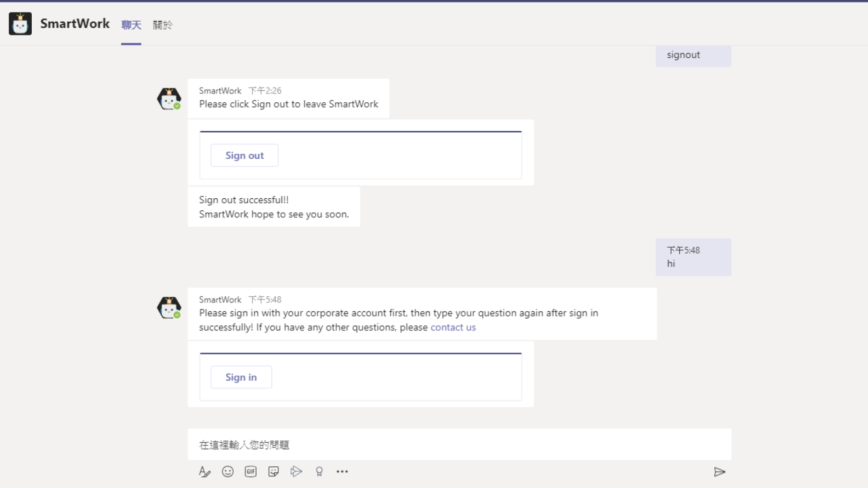Click the "signout" sent message bubble

[693, 55]
